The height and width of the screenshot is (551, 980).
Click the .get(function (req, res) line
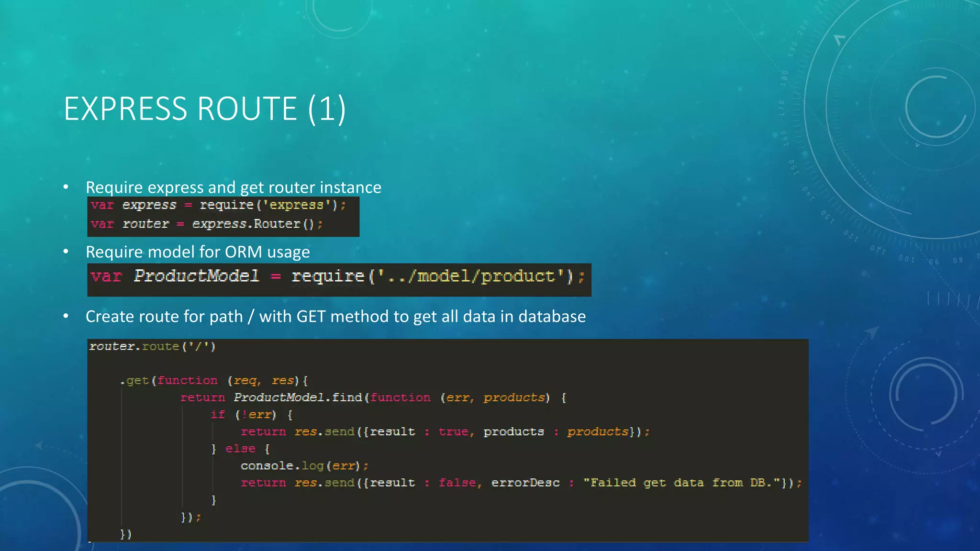click(x=214, y=381)
